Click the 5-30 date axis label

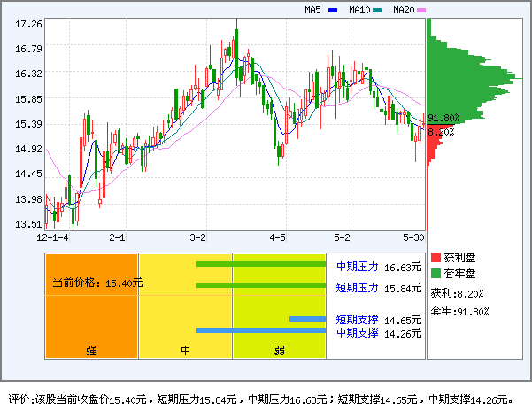point(413,237)
